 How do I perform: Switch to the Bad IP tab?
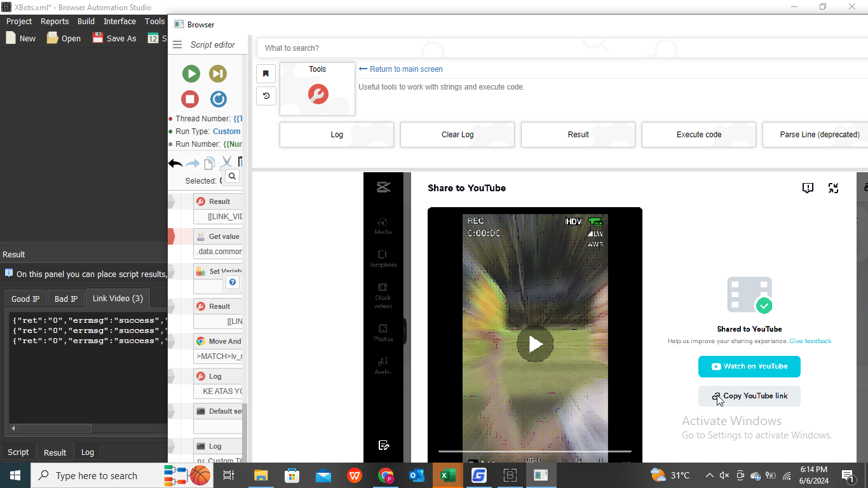point(66,299)
